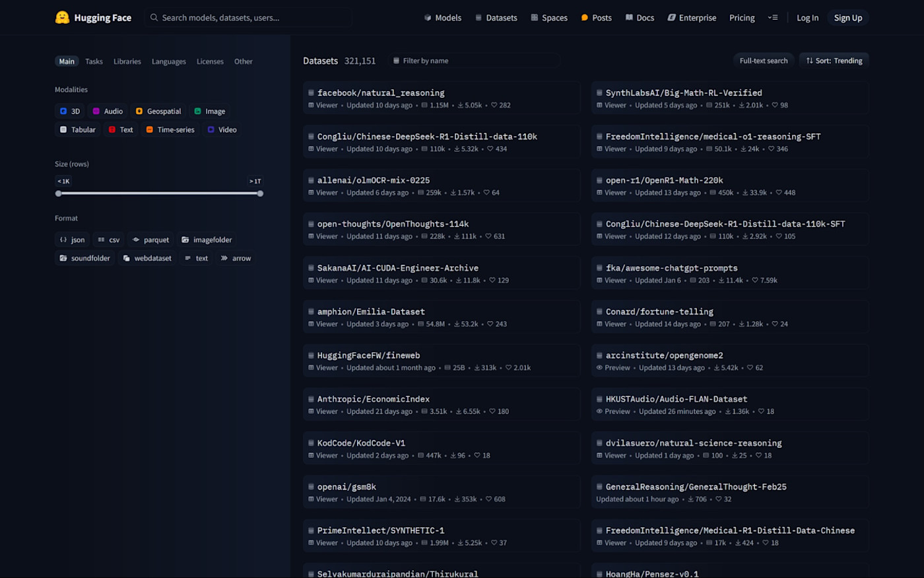Screen dimensions: 924x578
Task: Click the Text modality icon
Action: (112, 129)
